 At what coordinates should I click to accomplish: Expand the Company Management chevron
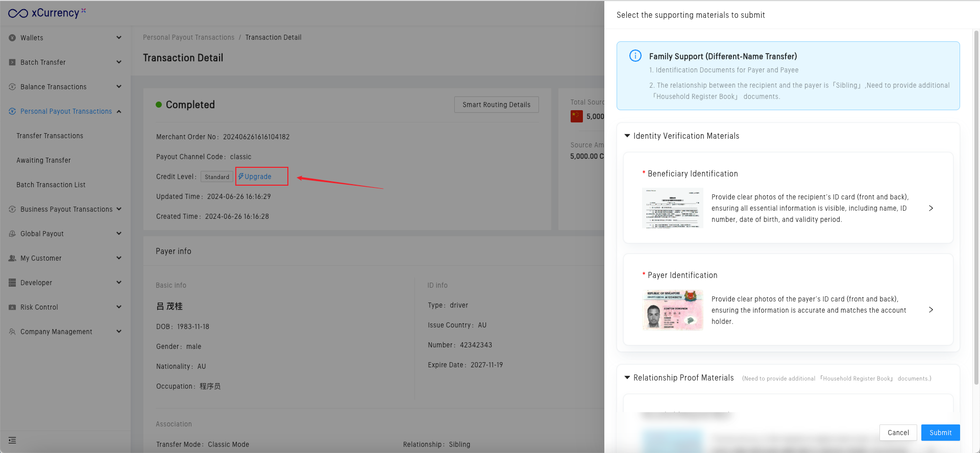pyautogui.click(x=119, y=331)
